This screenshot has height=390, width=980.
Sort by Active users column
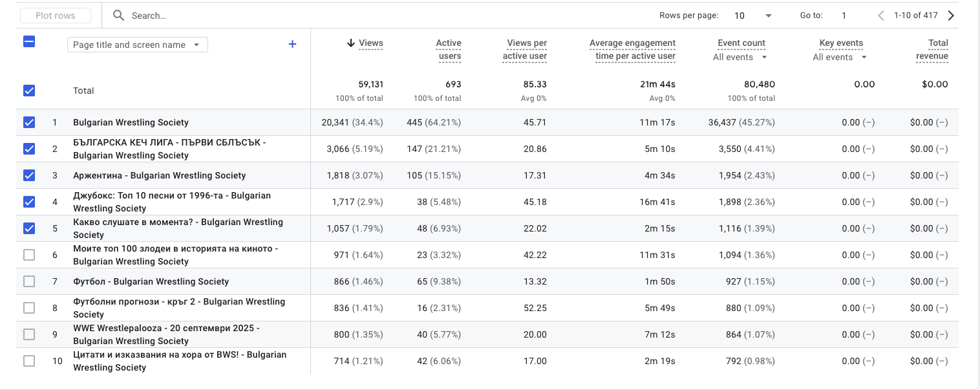pos(448,49)
